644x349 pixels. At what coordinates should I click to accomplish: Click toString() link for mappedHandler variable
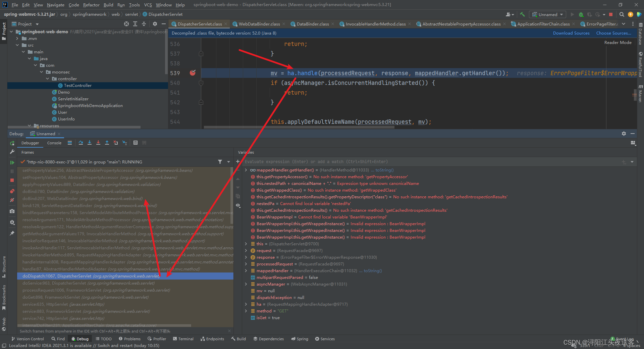pos(373,271)
